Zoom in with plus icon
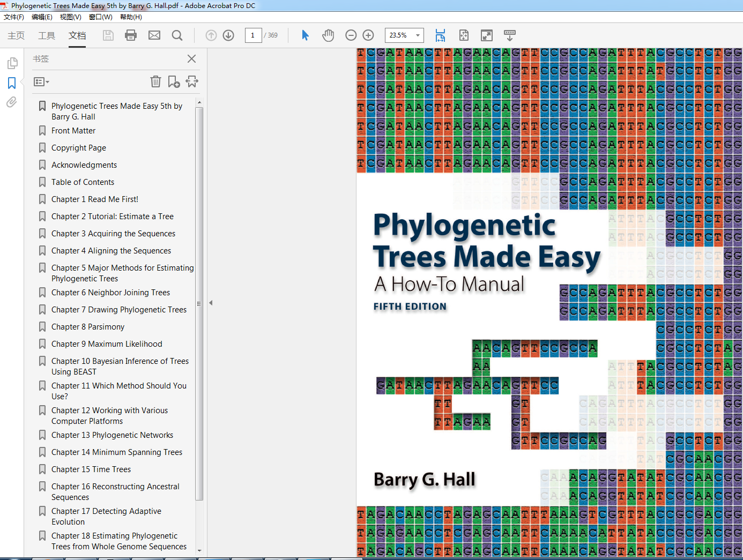 pyautogui.click(x=368, y=35)
